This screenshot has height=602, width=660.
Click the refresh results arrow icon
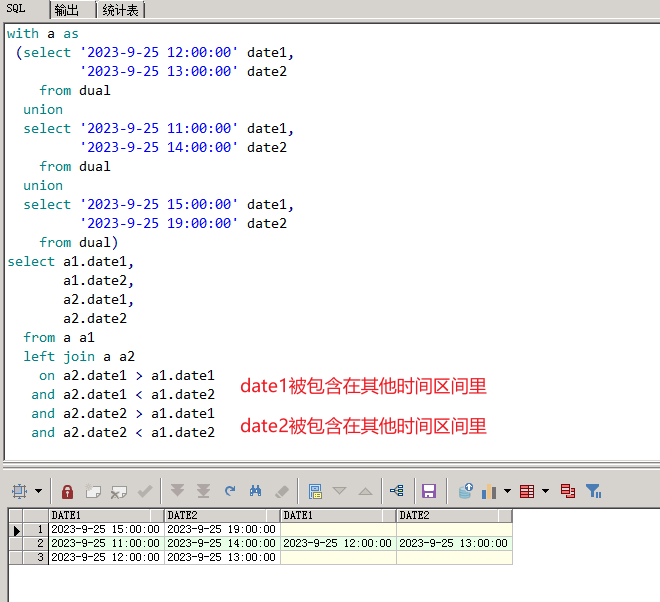pos(230,491)
